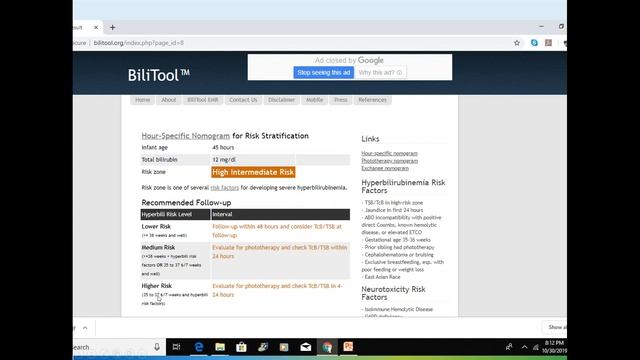Open the References menu item
The width and height of the screenshot is (640, 360).
[372, 100]
